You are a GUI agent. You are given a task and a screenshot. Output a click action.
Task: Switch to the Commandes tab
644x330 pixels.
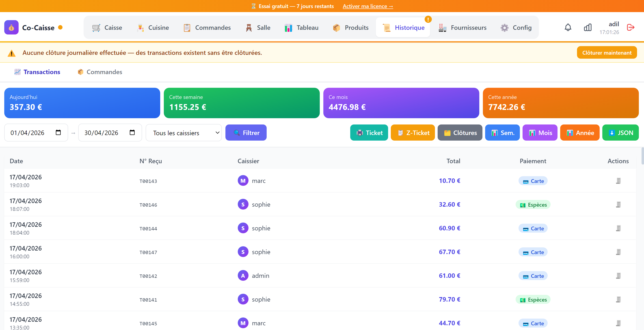(99, 72)
